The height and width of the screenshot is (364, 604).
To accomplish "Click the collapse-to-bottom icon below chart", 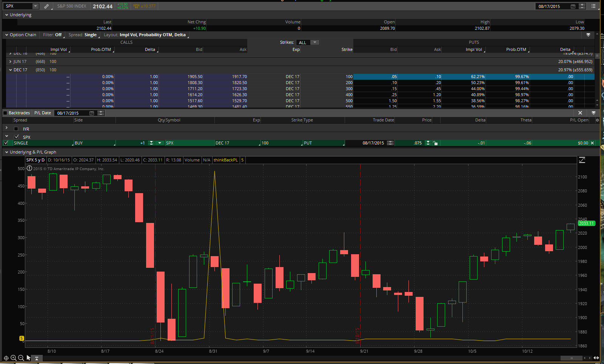I will [x=37, y=358].
